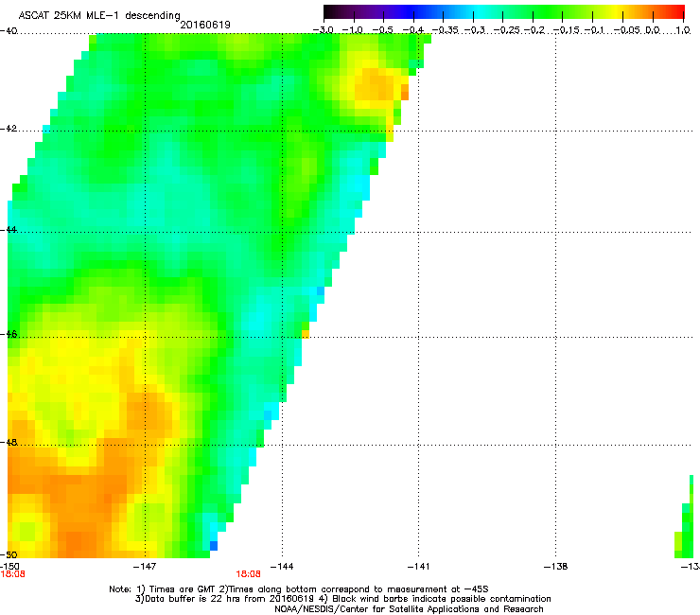Click the -0.05 color bar label
Image resolution: width=700 pixels, height=615 pixels.
[626, 30]
